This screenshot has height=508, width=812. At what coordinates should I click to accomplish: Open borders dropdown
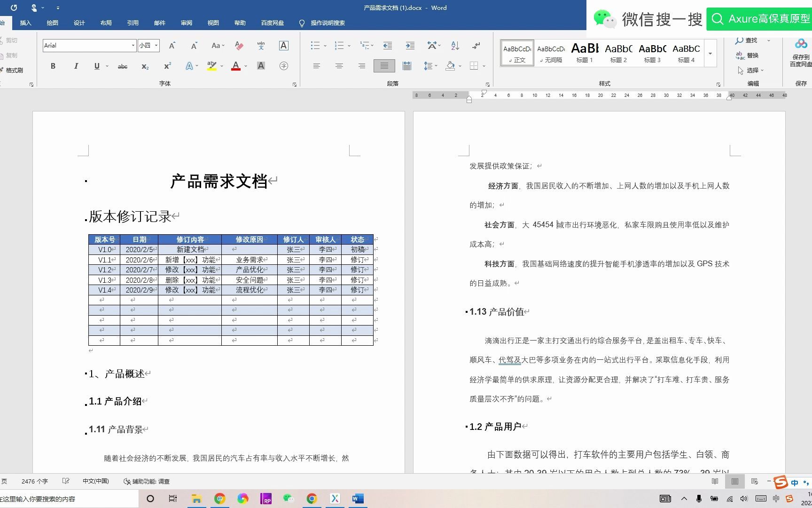pyautogui.click(x=484, y=66)
